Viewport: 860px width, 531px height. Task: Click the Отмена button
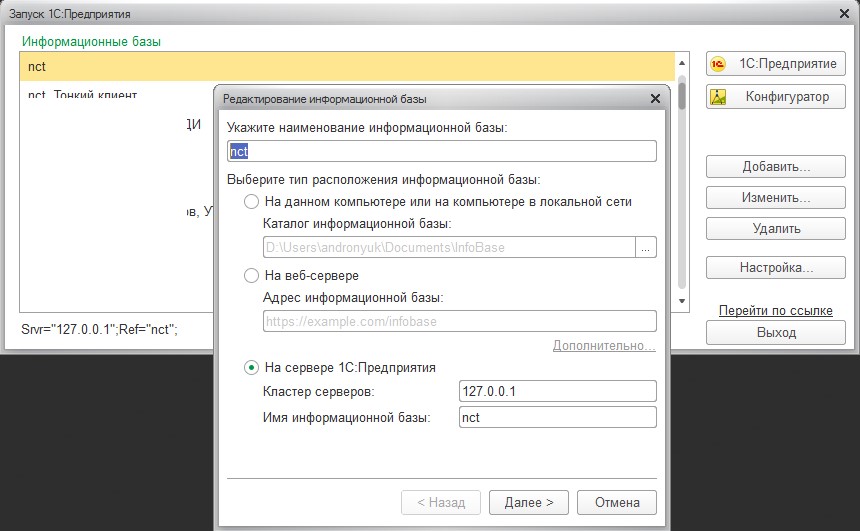pyautogui.click(x=617, y=502)
